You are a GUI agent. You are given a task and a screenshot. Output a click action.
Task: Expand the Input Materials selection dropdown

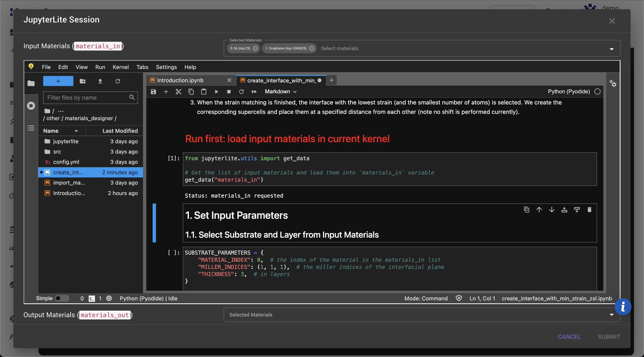click(x=612, y=49)
